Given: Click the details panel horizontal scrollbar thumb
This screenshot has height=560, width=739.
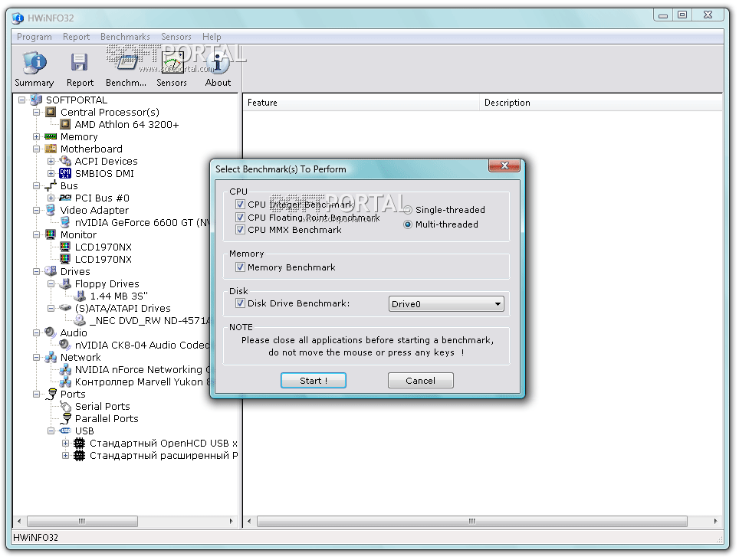Looking at the screenshot, I should click(x=471, y=521).
